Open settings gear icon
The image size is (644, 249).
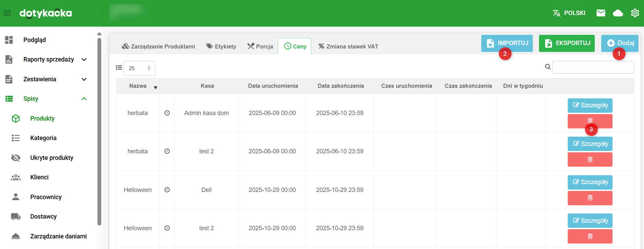[635, 13]
